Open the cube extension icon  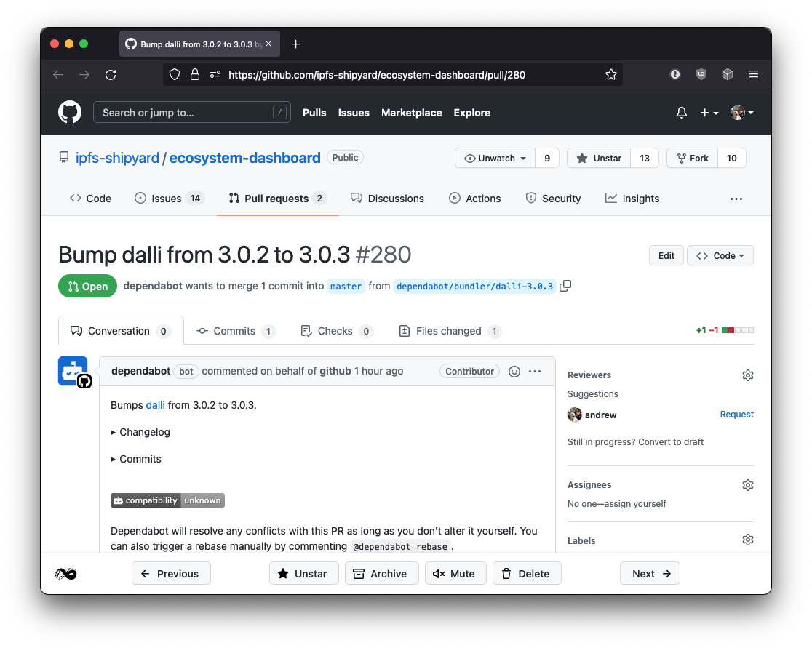tap(728, 74)
